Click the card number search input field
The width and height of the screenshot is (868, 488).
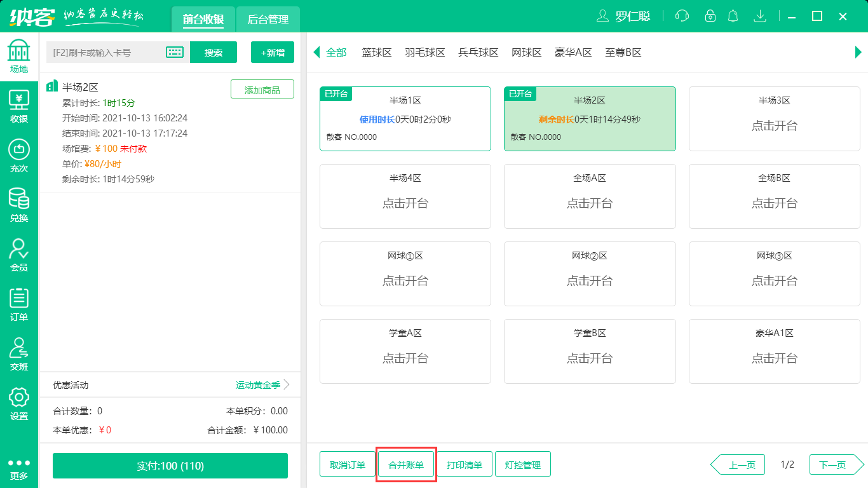[105, 53]
